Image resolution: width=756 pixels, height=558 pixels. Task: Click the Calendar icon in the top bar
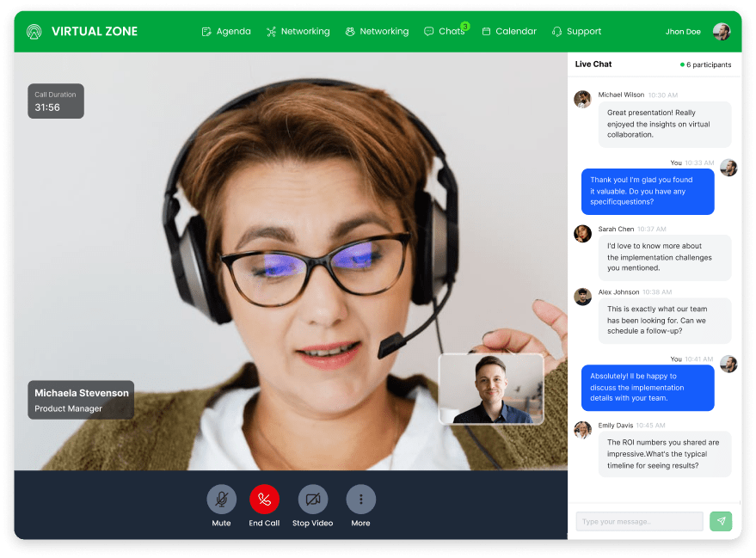485,31
